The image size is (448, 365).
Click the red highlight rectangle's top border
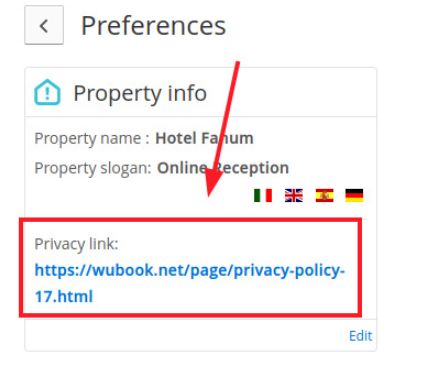pyautogui.click(x=190, y=219)
